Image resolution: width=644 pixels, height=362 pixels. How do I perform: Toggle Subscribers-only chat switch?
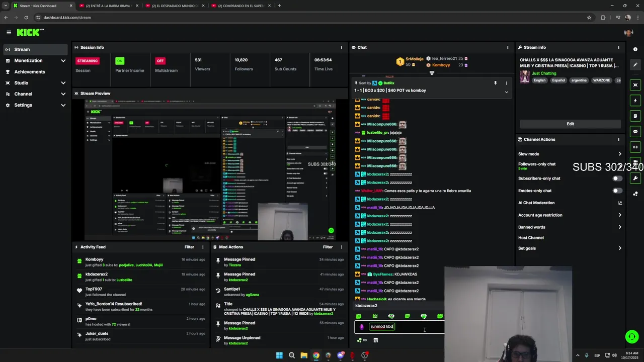[x=617, y=178]
